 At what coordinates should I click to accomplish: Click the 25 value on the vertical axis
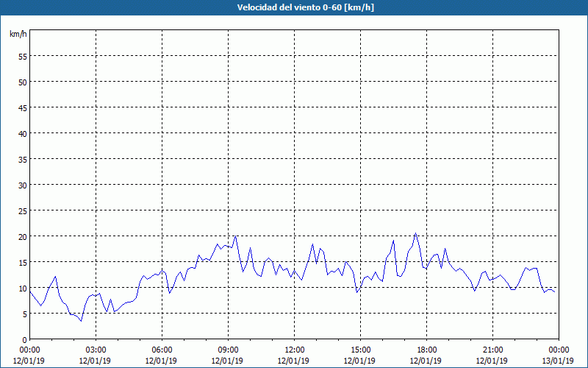tap(23, 210)
